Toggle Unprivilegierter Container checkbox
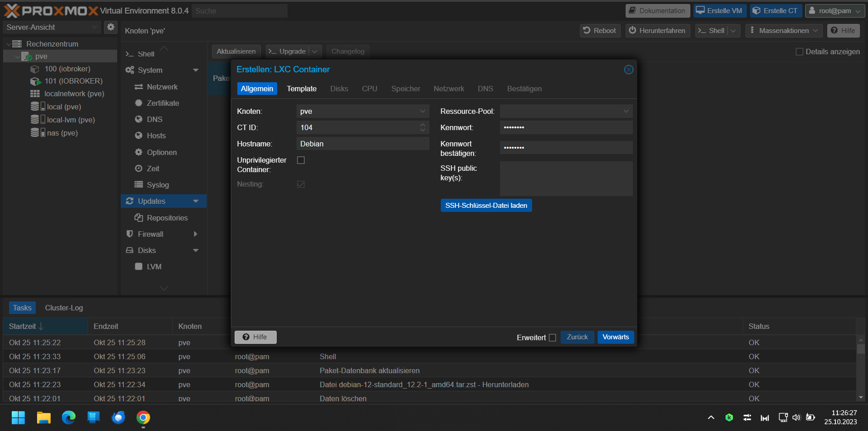The height and width of the screenshot is (431, 868). [301, 160]
